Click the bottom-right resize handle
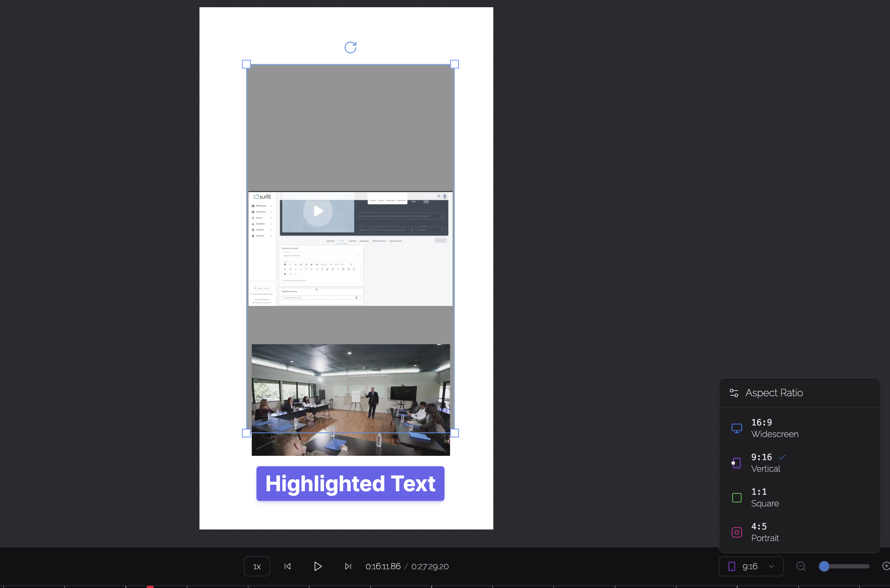Screen dimensions: 890x588 pos(454,433)
